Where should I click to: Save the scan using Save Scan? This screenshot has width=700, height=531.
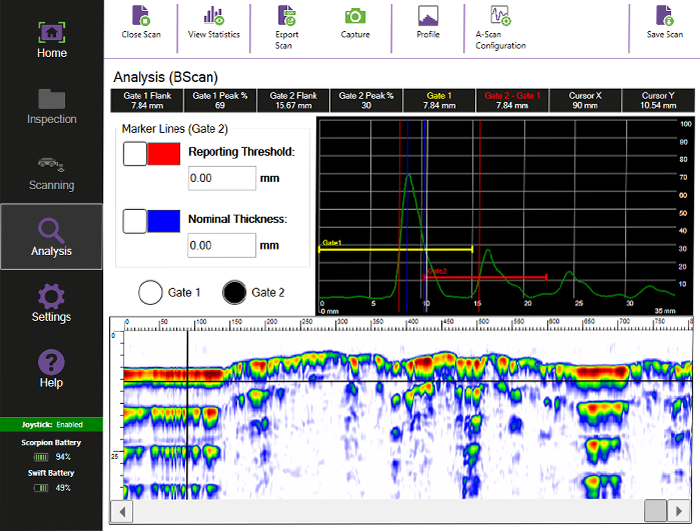tap(665, 17)
